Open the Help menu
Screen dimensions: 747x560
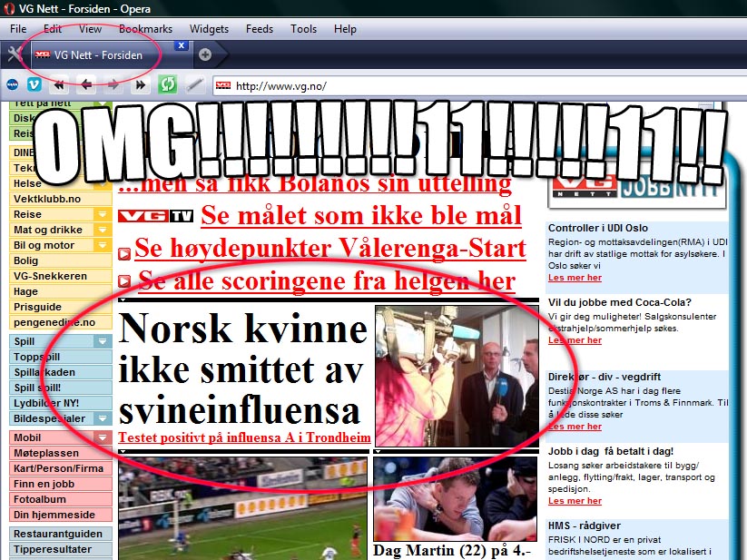[345, 29]
